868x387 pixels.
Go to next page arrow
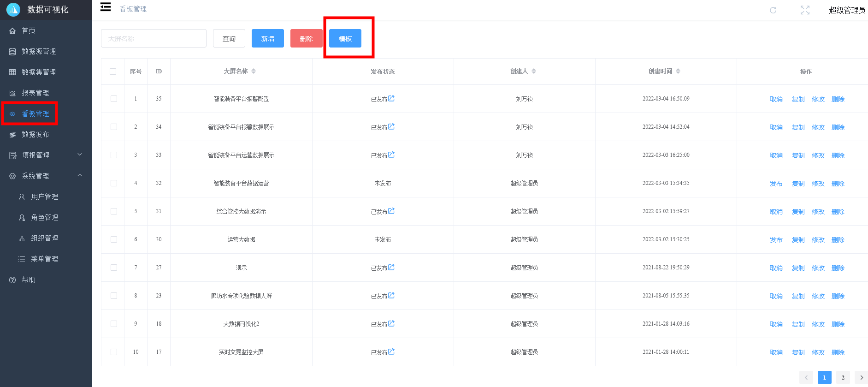point(861,377)
